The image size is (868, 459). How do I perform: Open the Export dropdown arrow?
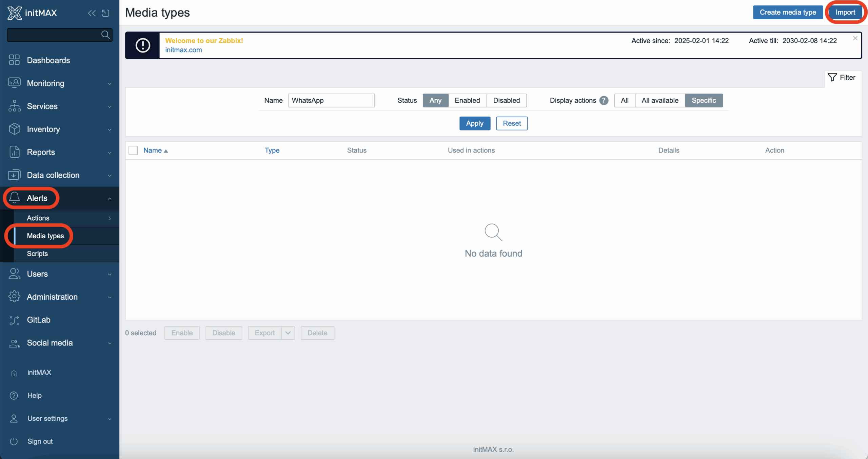tap(288, 333)
